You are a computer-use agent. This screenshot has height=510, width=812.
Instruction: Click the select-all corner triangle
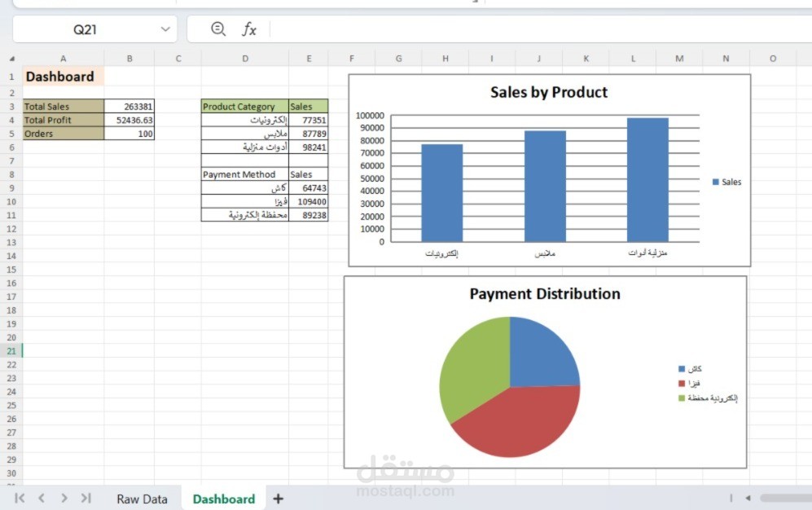tap(12, 59)
